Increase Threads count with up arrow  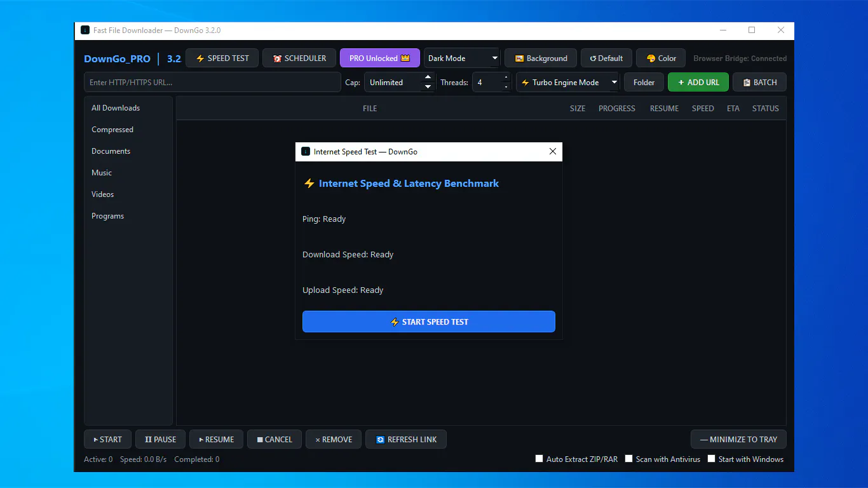[x=506, y=78]
